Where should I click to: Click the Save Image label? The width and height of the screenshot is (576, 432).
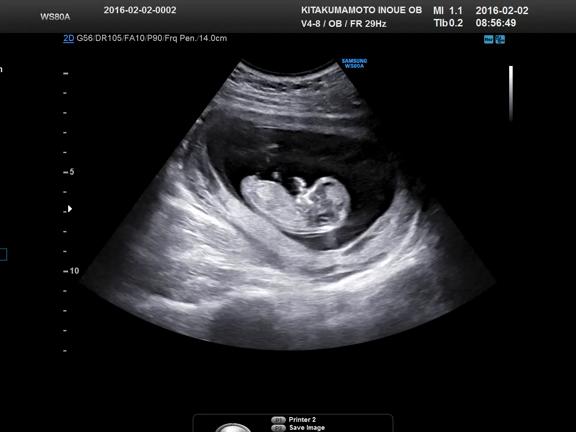pyautogui.click(x=307, y=428)
